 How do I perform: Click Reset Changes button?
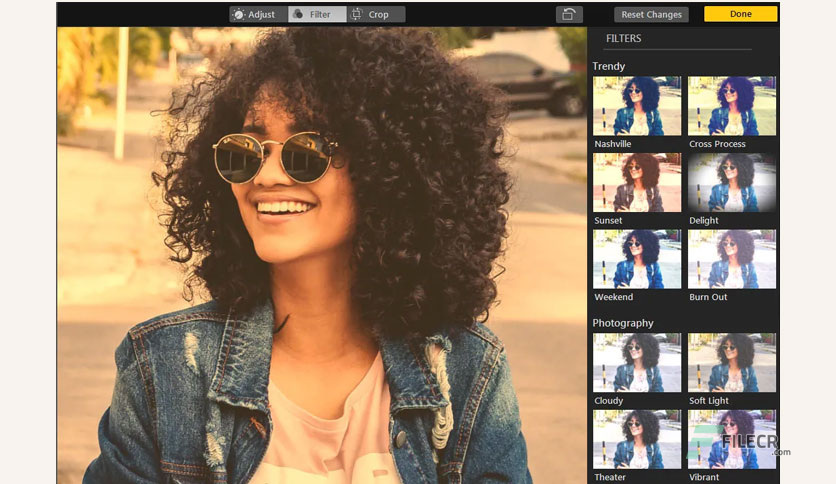(x=651, y=14)
